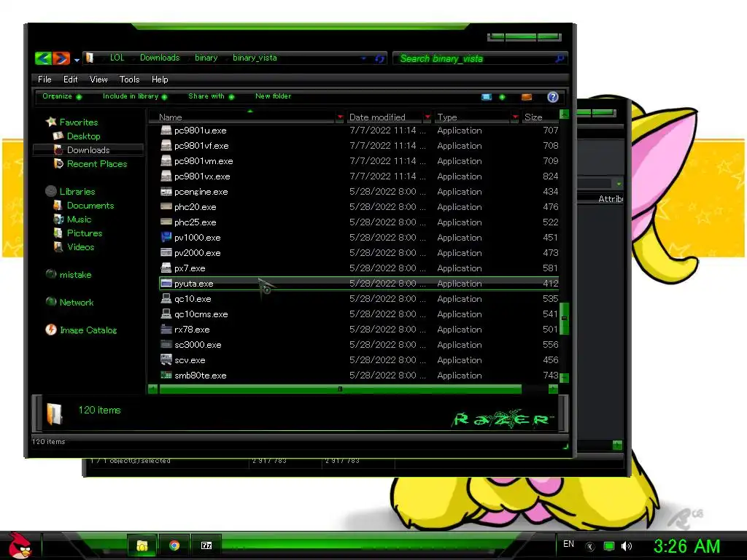The height and width of the screenshot is (560, 747).
Task: Select the qc10.exe file icon
Action: point(166,298)
